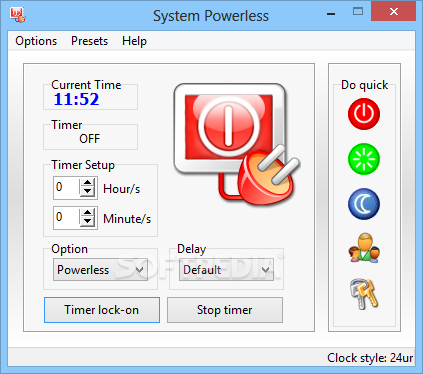
Task: Click the green restart quick button
Action: [364, 159]
